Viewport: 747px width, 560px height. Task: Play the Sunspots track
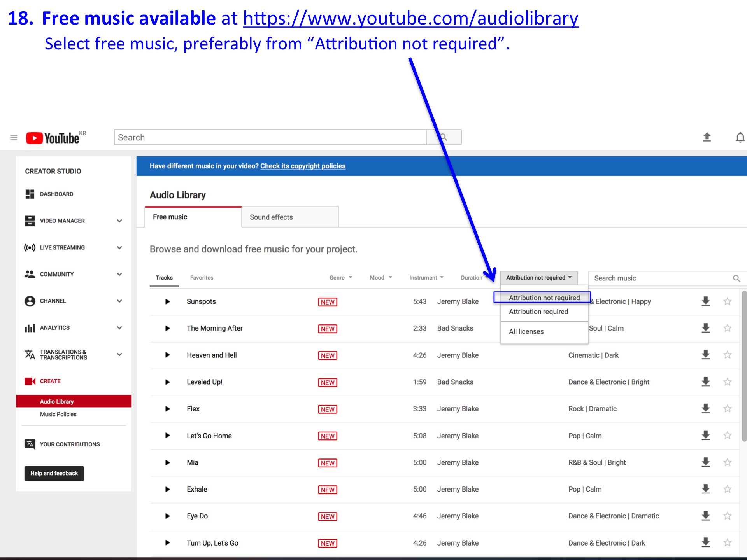tap(167, 301)
